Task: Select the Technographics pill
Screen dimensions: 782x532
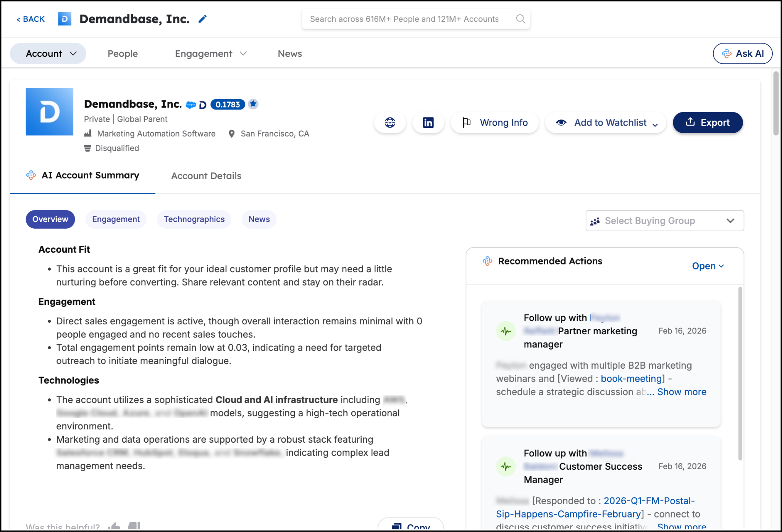Action: point(194,219)
